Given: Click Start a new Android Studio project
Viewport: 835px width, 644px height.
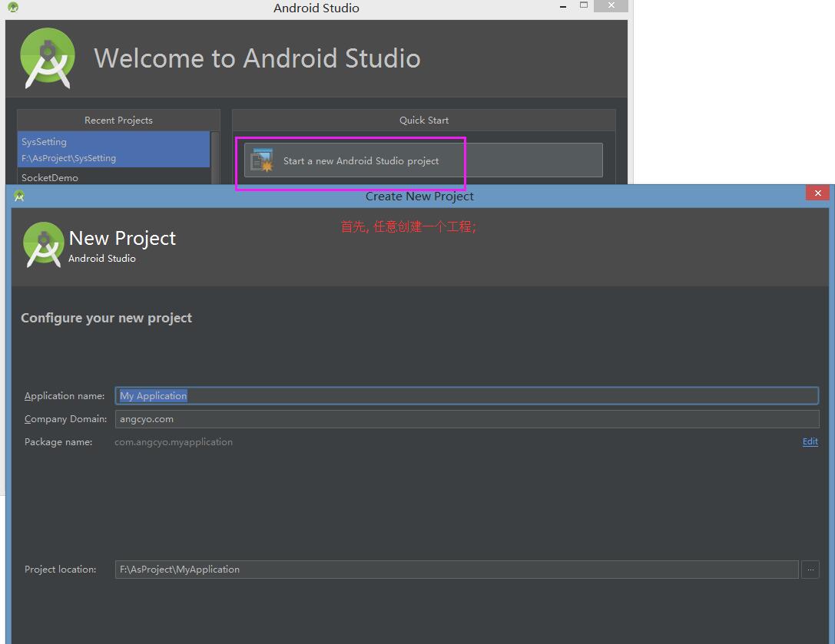Looking at the screenshot, I should pos(423,160).
